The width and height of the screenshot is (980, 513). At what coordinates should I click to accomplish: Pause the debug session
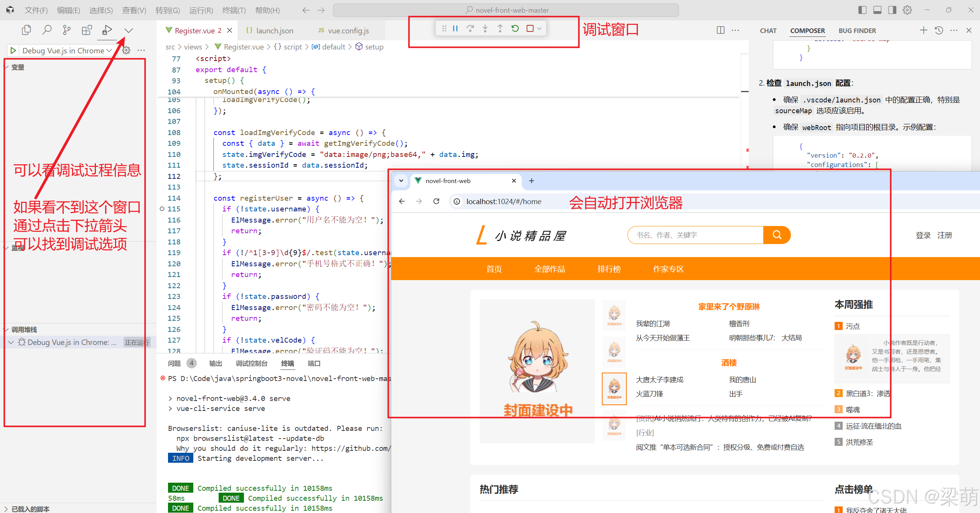coord(455,28)
